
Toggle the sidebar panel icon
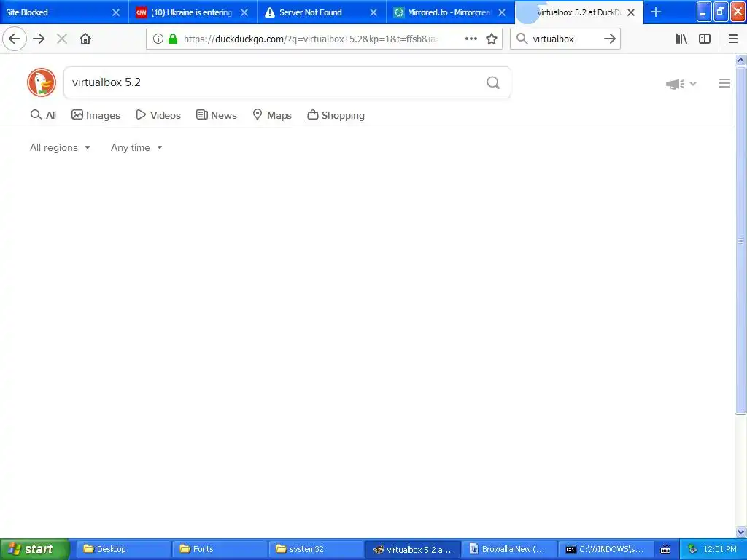(705, 39)
